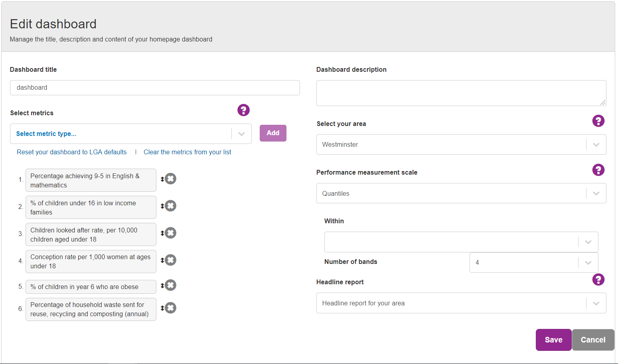618x364 pixels.
Task: Select the % of children under 16 item
Action: 91,207
